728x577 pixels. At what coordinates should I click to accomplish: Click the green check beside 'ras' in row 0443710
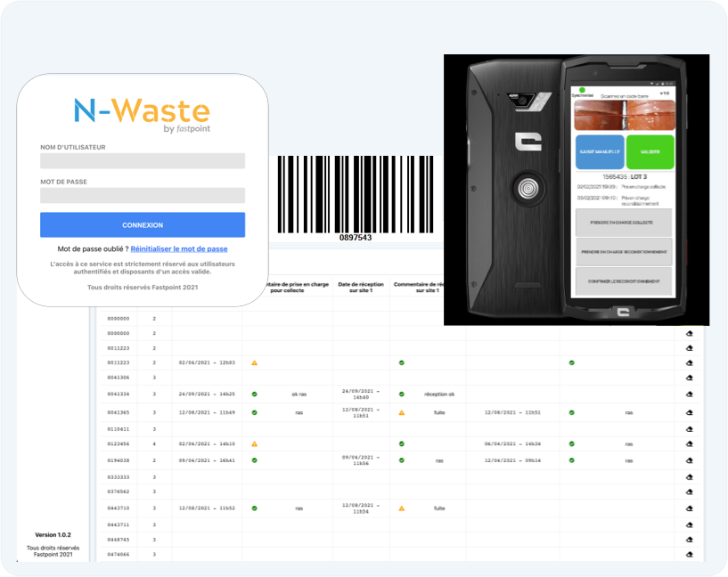(x=255, y=508)
